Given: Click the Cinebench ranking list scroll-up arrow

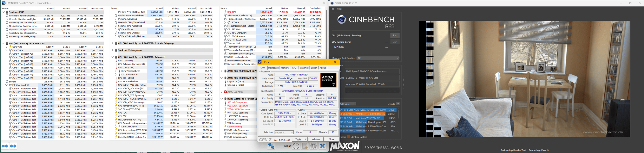Looking at the screenshot, I should coord(398,109).
